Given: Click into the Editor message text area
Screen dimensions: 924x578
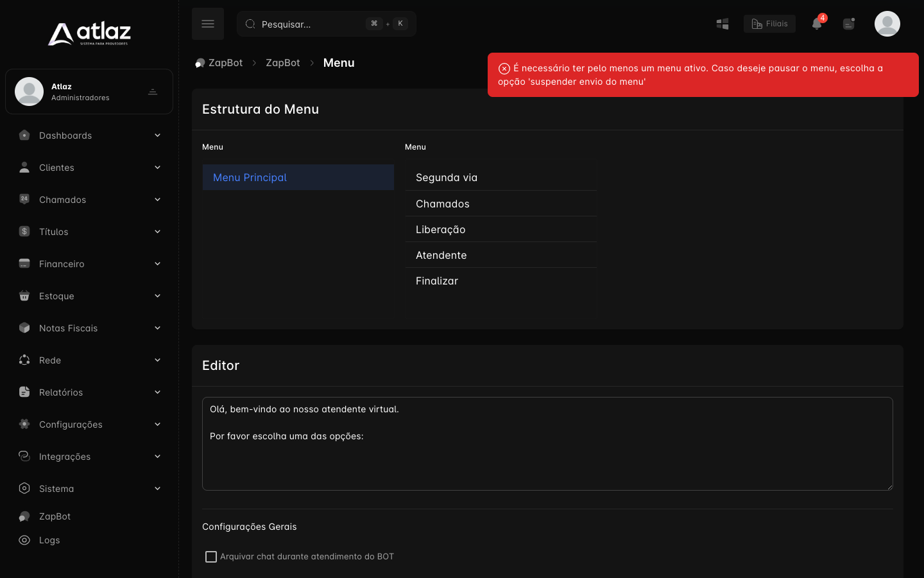Looking at the screenshot, I should (x=547, y=444).
